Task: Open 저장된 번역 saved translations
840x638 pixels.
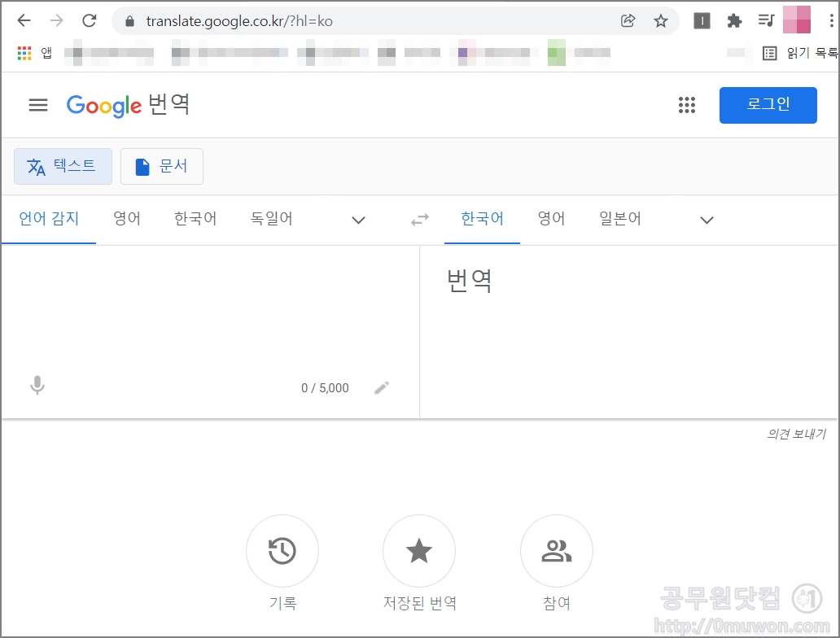Action: click(419, 551)
